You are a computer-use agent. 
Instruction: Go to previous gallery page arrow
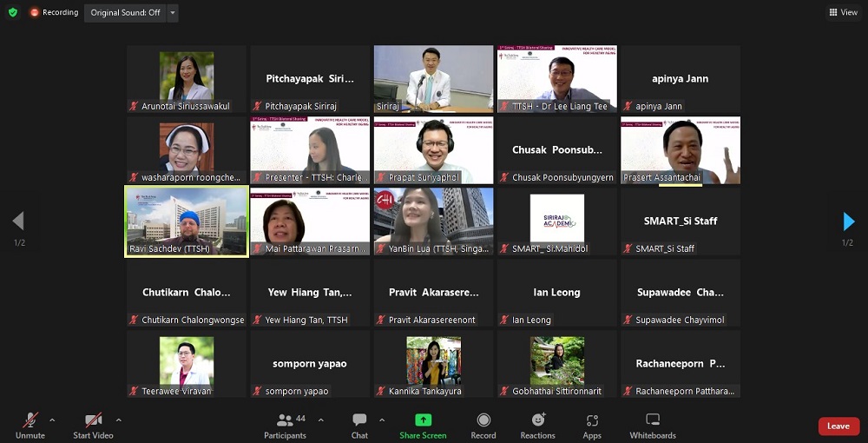pyautogui.click(x=18, y=221)
